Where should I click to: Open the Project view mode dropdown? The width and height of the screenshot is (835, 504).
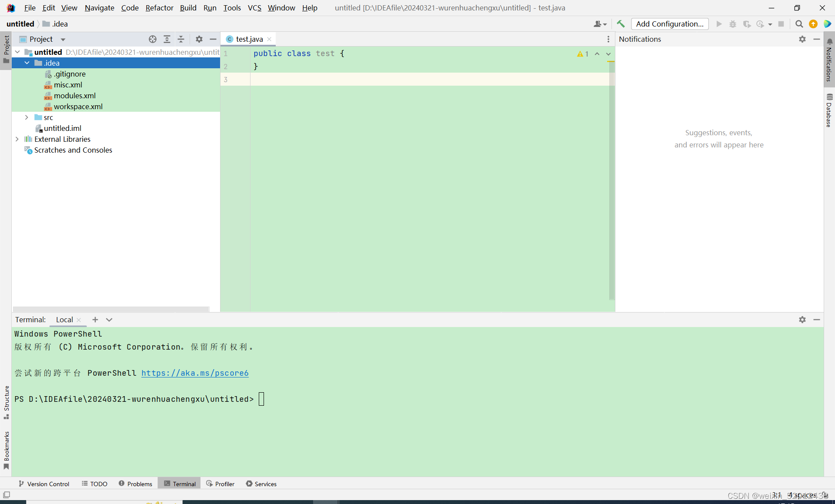(x=63, y=40)
